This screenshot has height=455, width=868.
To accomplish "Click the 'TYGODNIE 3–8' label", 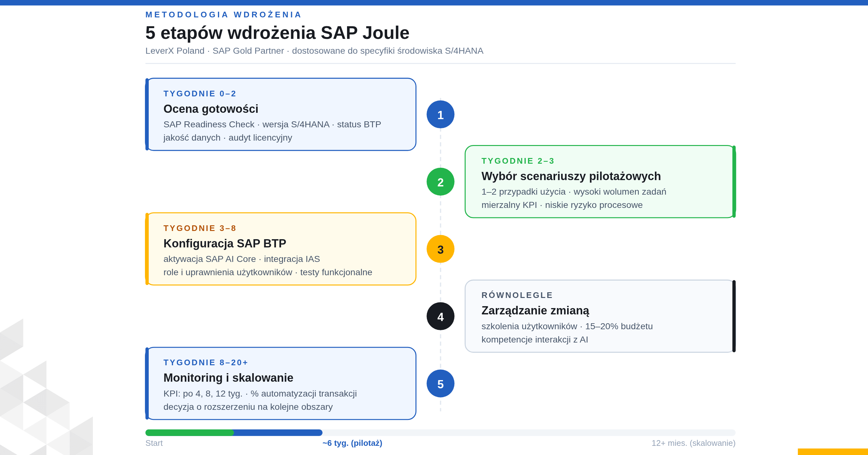I will point(200,228).
